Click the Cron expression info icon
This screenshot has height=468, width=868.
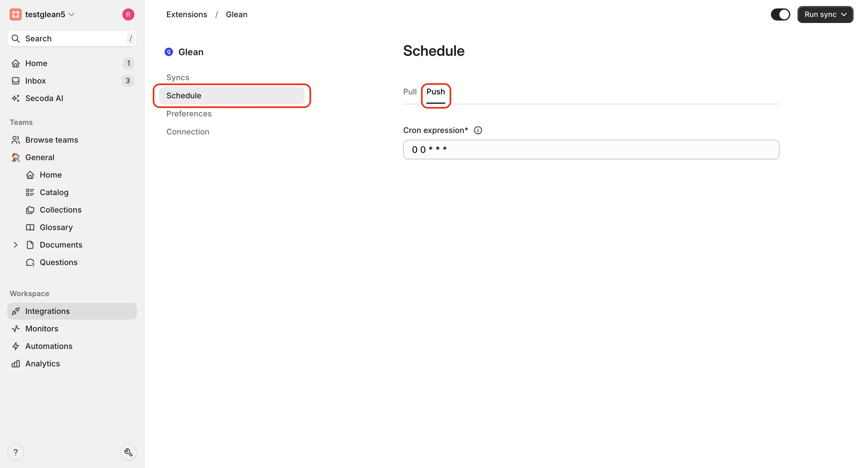[x=478, y=130]
